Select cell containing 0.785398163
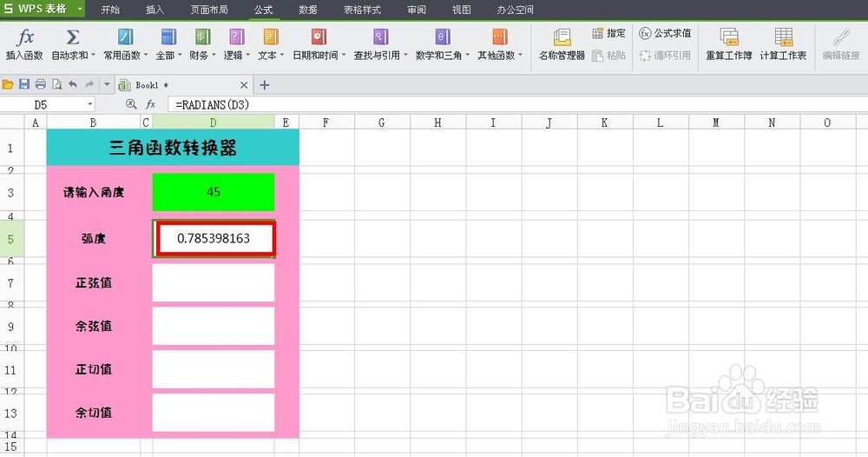The image size is (868, 457). (214, 238)
